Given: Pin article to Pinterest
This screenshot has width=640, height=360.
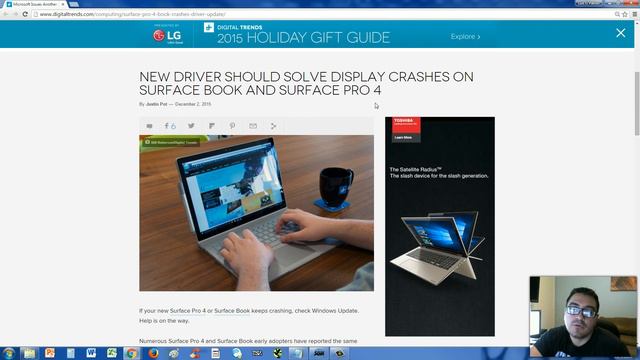Looking at the screenshot, I should (x=232, y=126).
